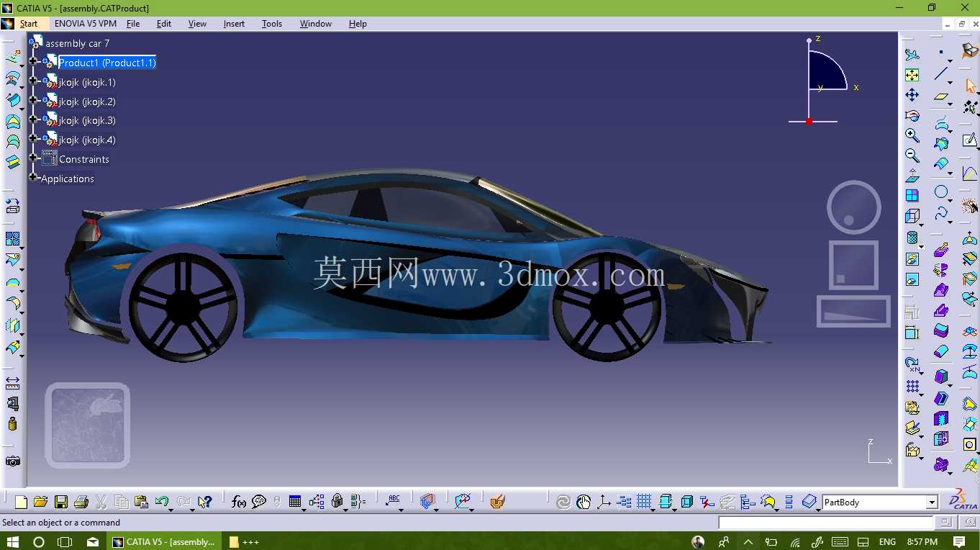Viewport: 980px width, 550px height.
Task: Click the Open file folder icon
Action: [x=40, y=502]
